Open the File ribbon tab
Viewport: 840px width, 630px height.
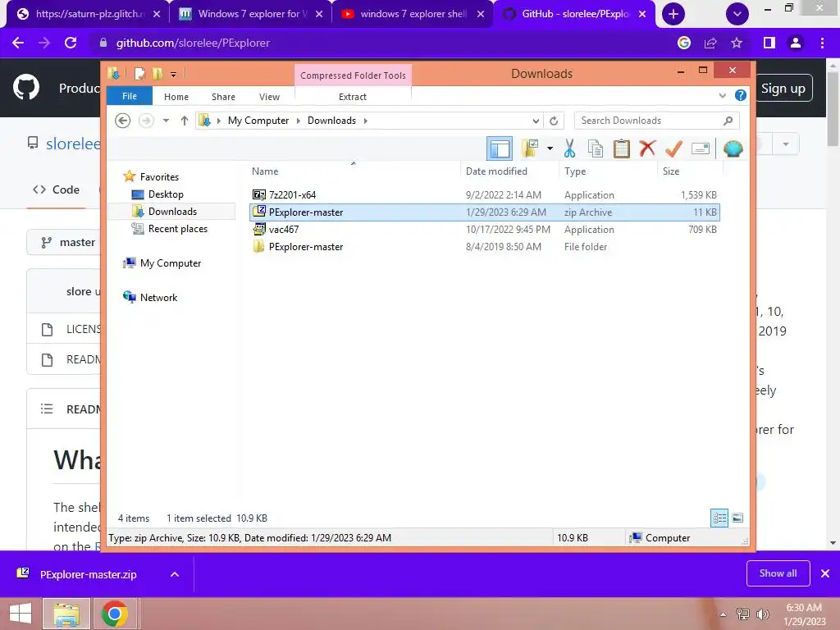click(x=130, y=97)
